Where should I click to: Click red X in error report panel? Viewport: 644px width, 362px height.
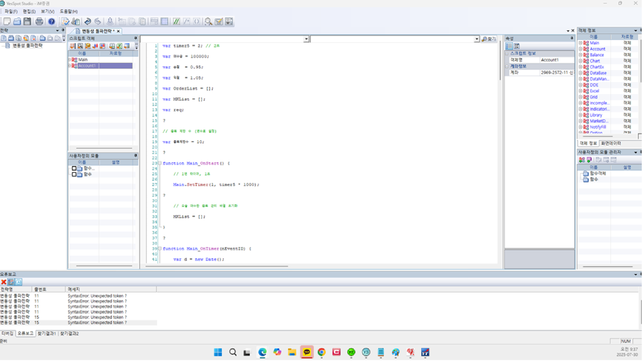coord(4,282)
